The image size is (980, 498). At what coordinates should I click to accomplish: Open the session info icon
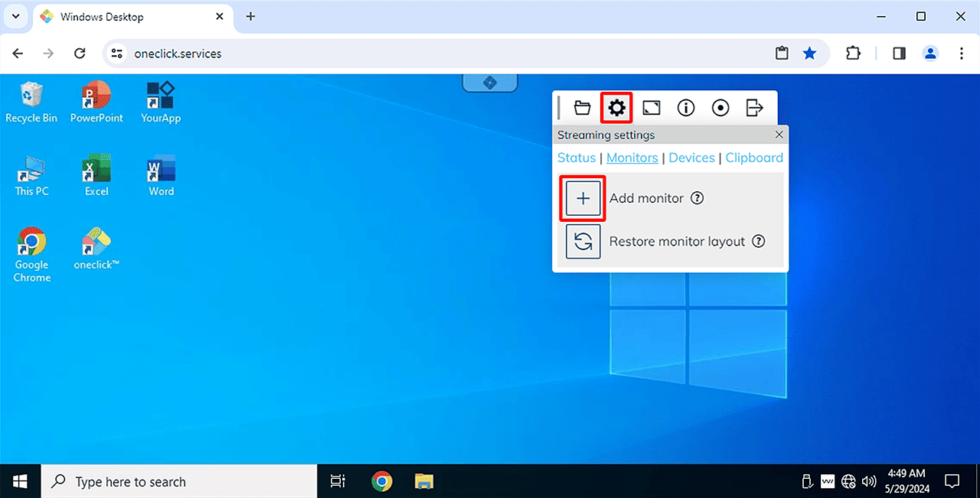point(686,108)
